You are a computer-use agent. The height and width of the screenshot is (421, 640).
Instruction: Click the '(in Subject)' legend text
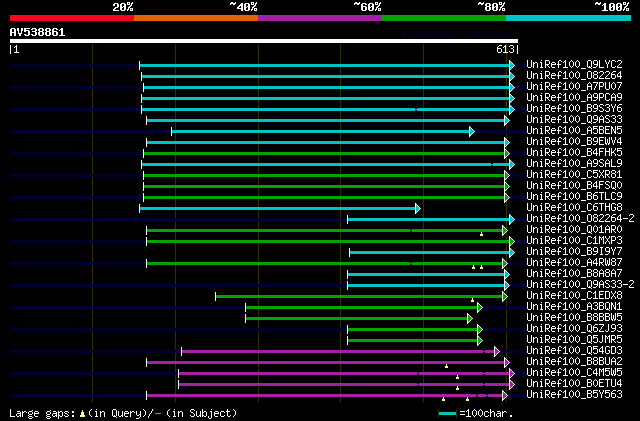tap(202, 413)
